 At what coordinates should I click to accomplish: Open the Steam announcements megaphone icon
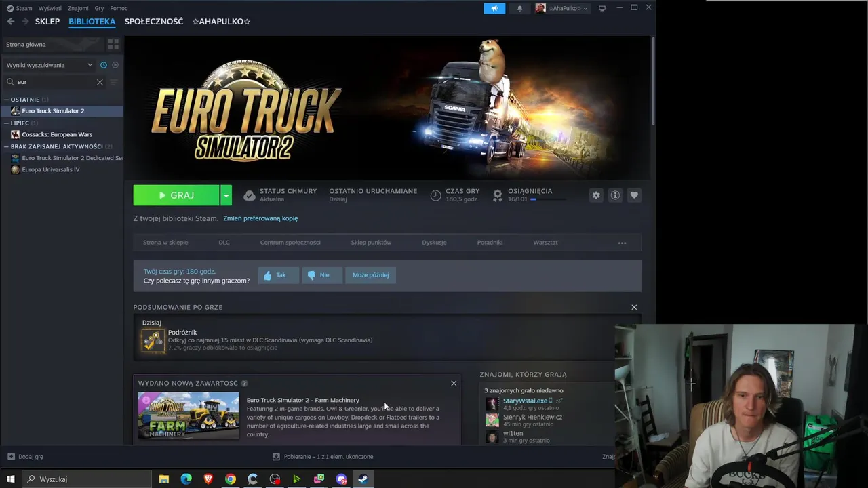(494, 8)
